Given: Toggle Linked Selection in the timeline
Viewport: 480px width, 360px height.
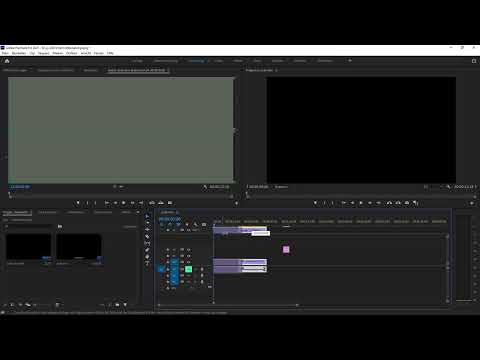Looking at the screenshot, I should [x=178, y=224].
